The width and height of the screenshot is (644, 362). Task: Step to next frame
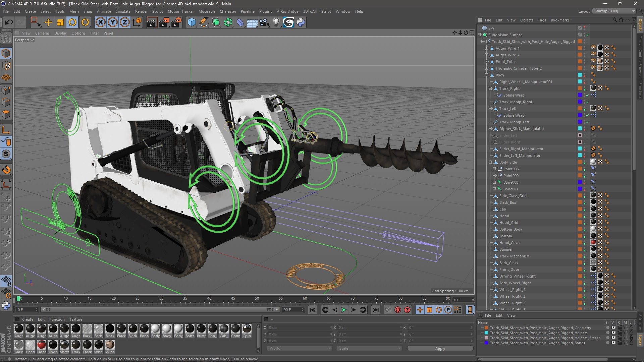tap(353, 310)
